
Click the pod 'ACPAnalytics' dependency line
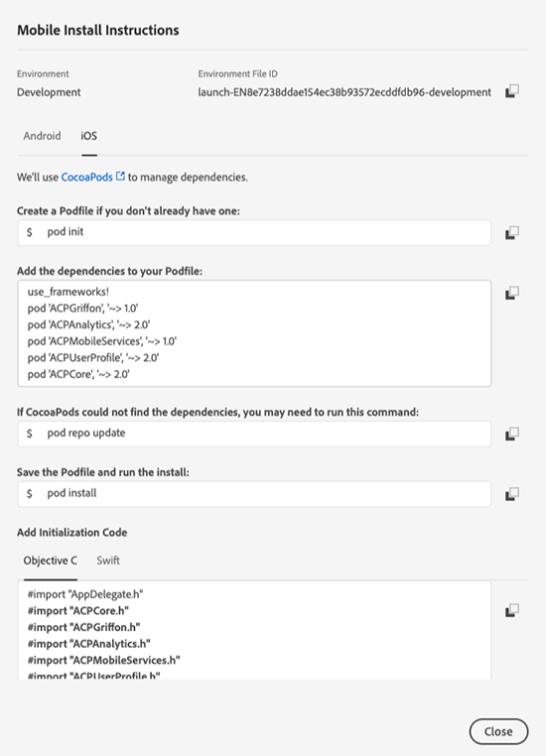(88, 325)
